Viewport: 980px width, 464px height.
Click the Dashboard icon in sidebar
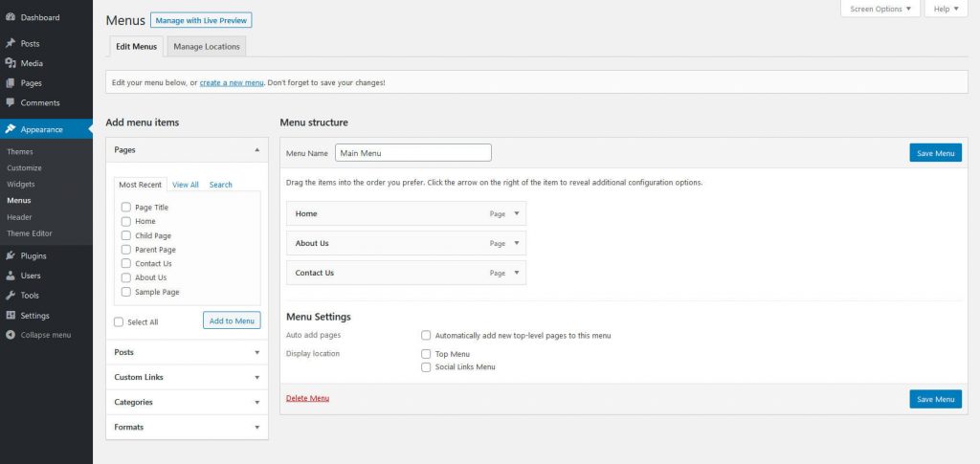[10, 17]
